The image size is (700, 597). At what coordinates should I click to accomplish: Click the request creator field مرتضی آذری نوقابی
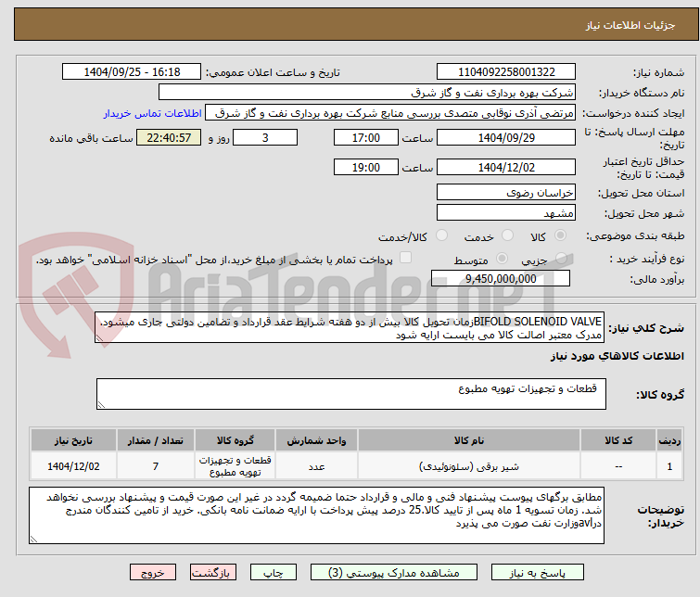tap(390, 113)
